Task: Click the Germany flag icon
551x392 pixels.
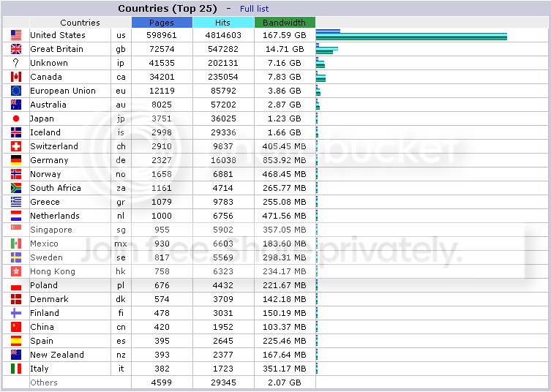Action: coord(16,160)
